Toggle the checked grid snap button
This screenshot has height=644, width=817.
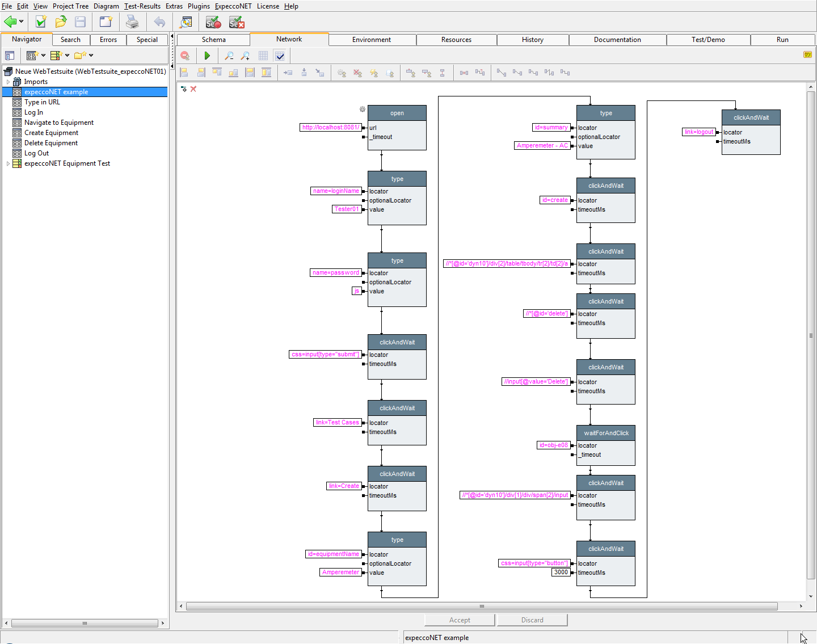[280, 56]
